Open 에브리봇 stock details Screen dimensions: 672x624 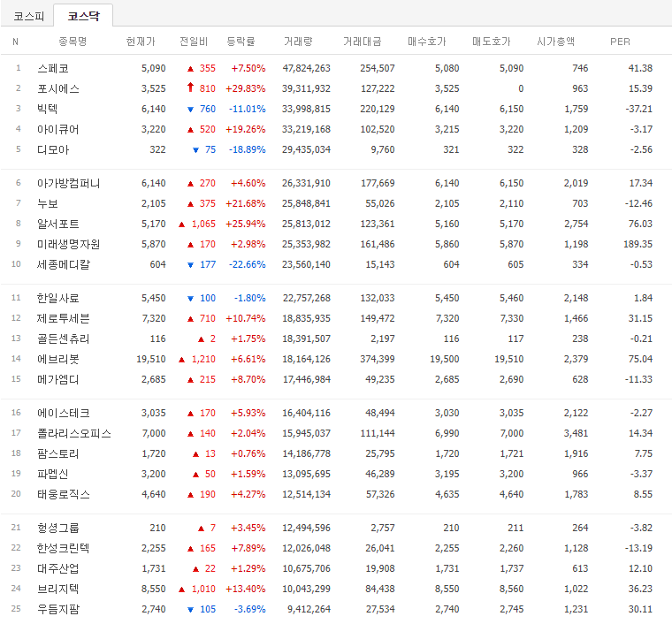pos(58,360)
